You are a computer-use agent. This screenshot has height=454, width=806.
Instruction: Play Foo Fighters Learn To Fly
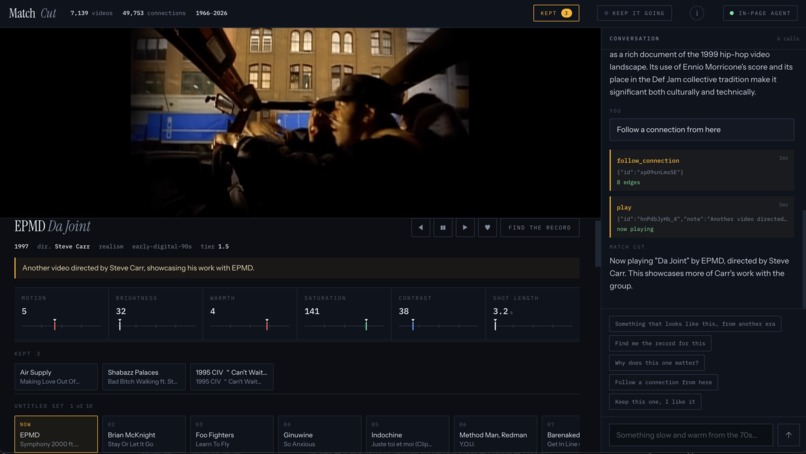pos(232,434)
